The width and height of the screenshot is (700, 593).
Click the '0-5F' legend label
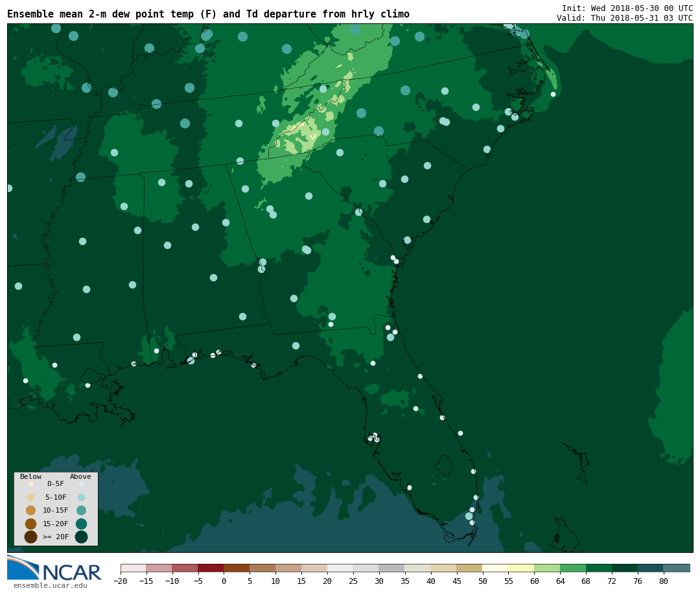[56, 483]
